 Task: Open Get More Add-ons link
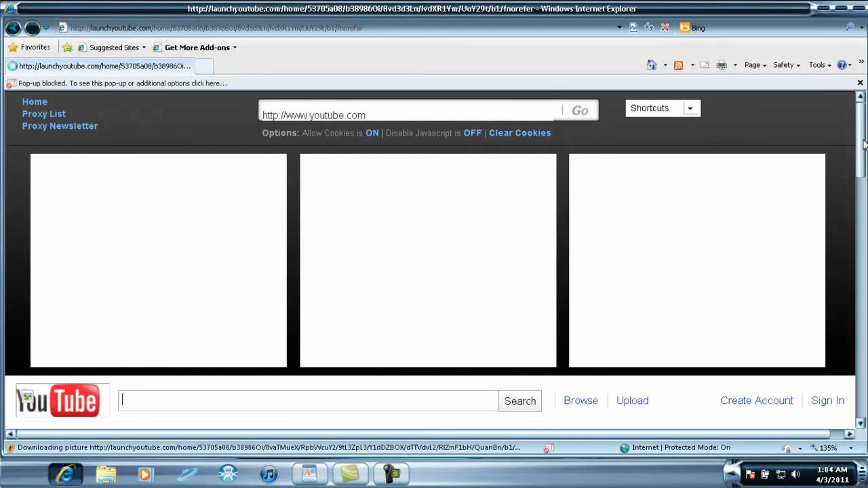pos(195,47)
